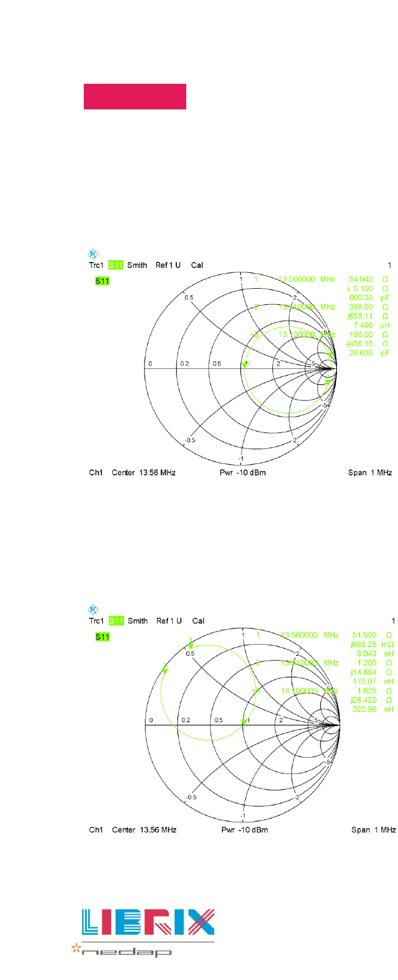
Task: Click the -j456.15 Ω reactance value
Action: click(367, 344)
